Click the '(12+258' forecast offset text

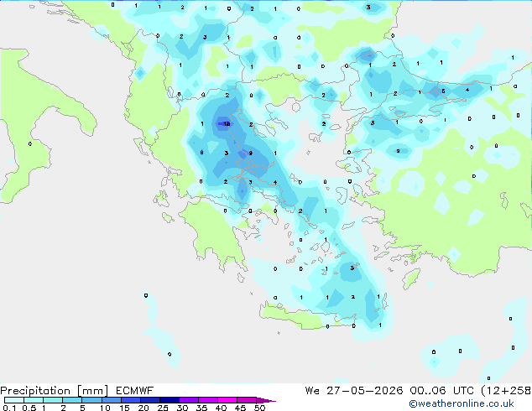[506, 391]
